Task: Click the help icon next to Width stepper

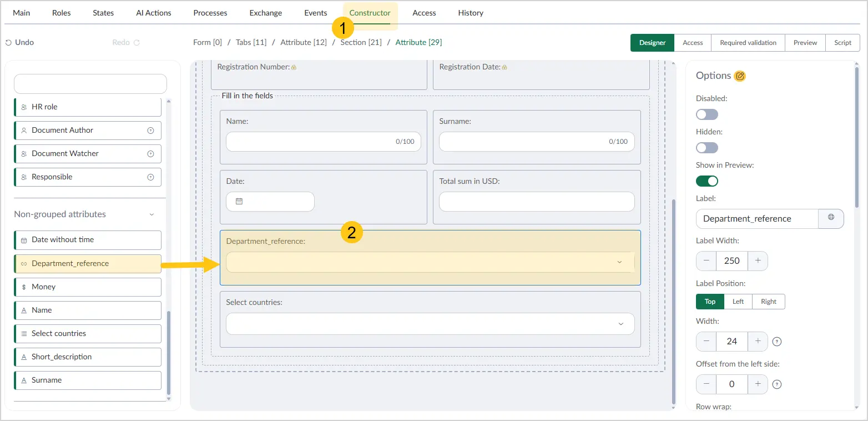Action: click(x=777, y=342)
